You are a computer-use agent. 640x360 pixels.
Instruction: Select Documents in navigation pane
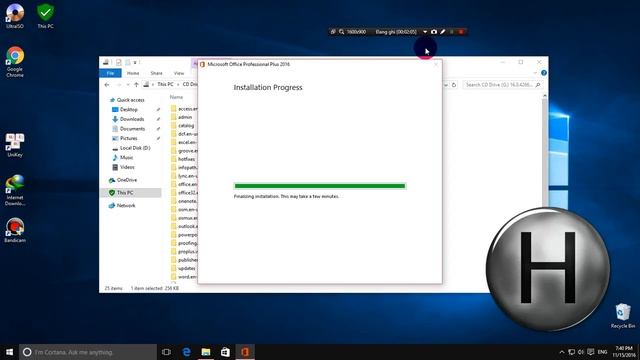pos(128,129)
